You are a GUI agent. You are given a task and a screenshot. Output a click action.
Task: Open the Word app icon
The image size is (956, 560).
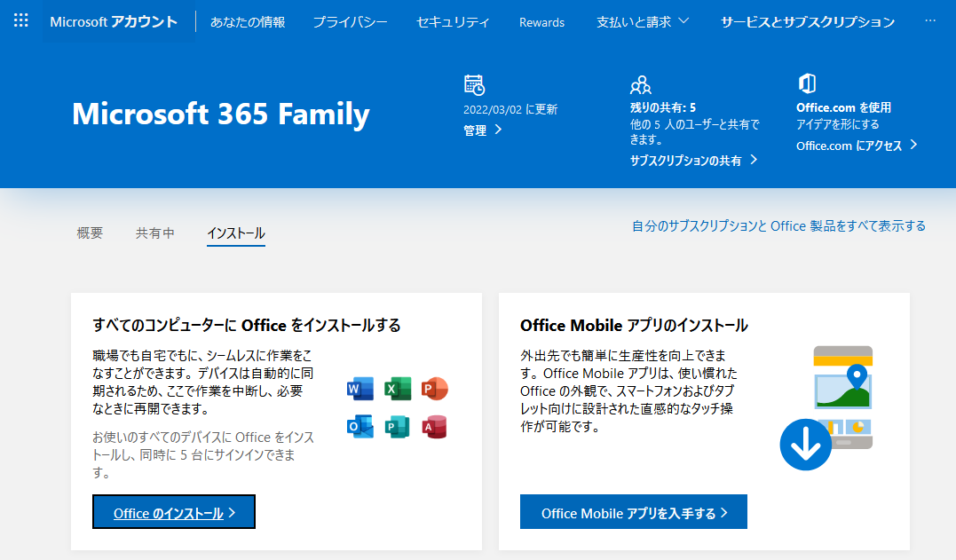(x=359, y=388)
